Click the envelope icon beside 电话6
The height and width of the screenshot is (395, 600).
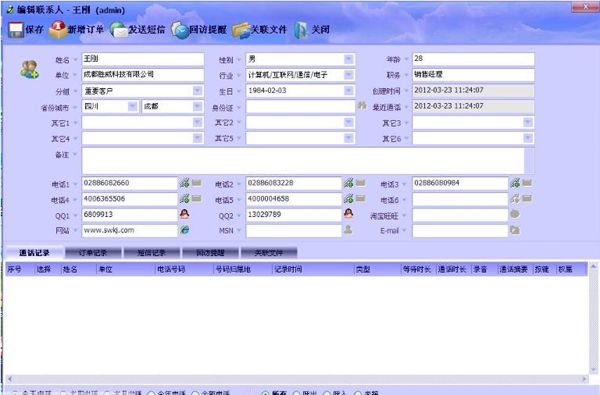coord(527,198)
